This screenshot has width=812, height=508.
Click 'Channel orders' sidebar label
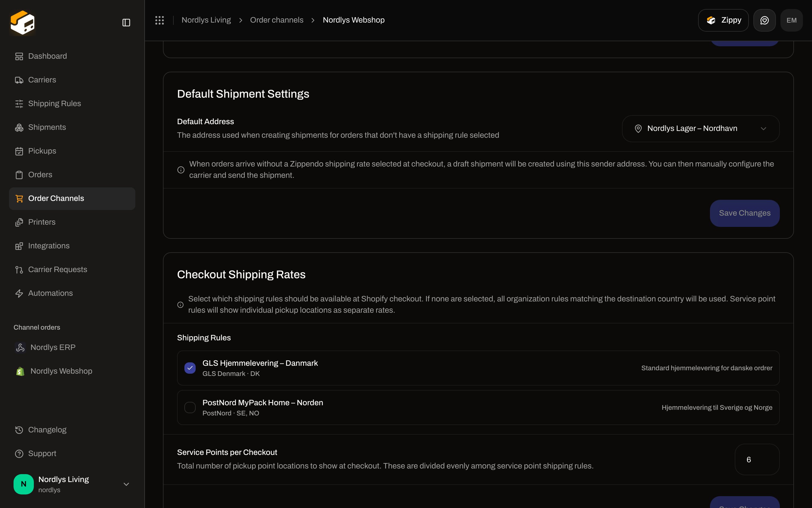(x=37, y=328)
